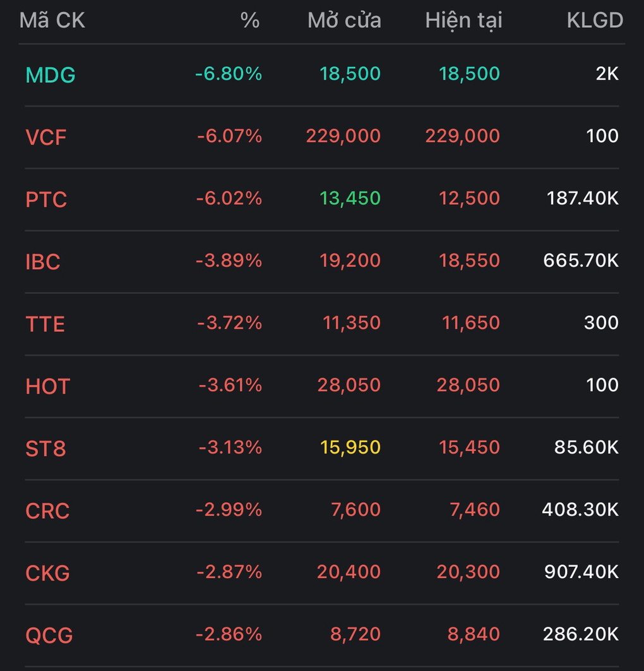644x671 pixels.
Task: Select the CKG stock symbol
Action: point(47,573)
